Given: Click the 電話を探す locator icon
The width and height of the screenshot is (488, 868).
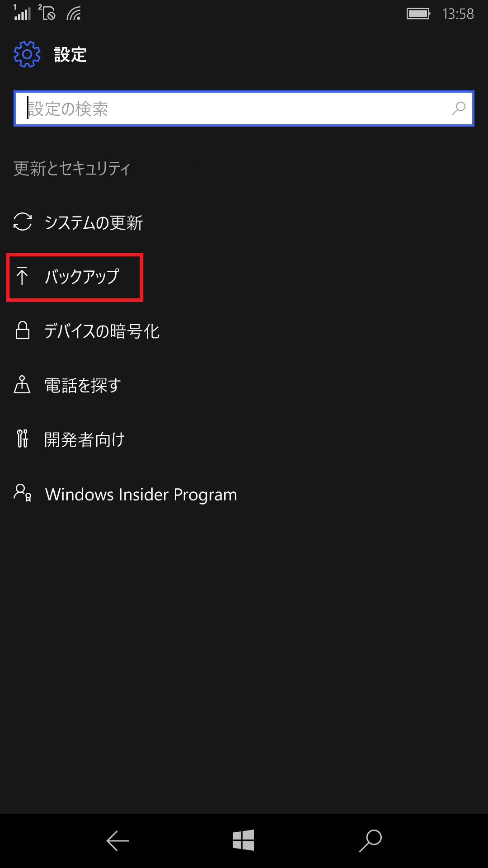Looking at the screenshot, I should pyautogui.click(x=22, y=385).
